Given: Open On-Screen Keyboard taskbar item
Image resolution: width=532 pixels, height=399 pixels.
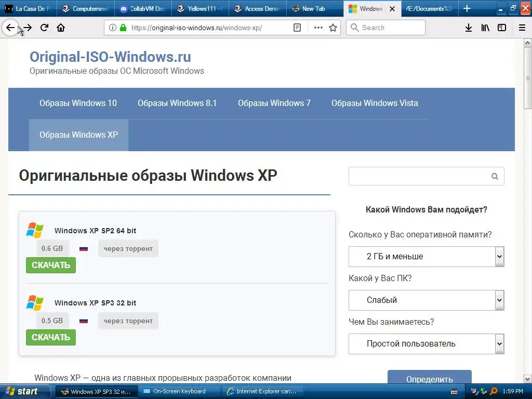Looking at the screenshot, I should [x=179, y=392].
